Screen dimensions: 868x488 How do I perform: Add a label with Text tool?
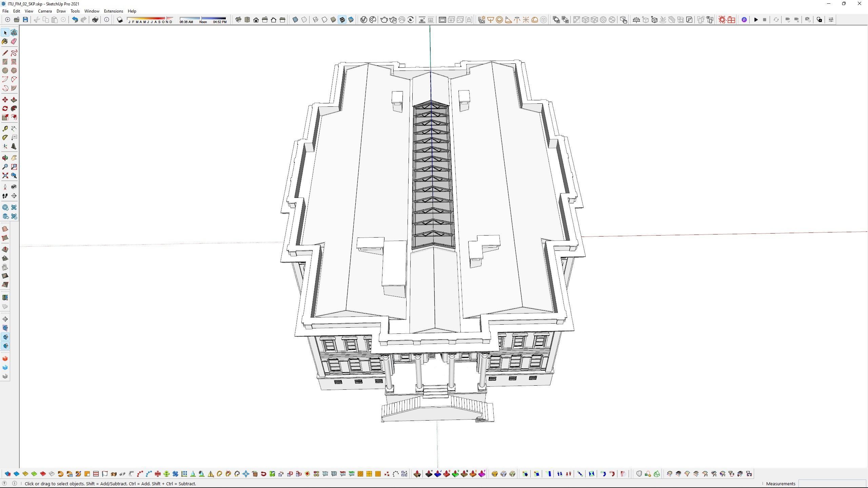click(14, 138)
